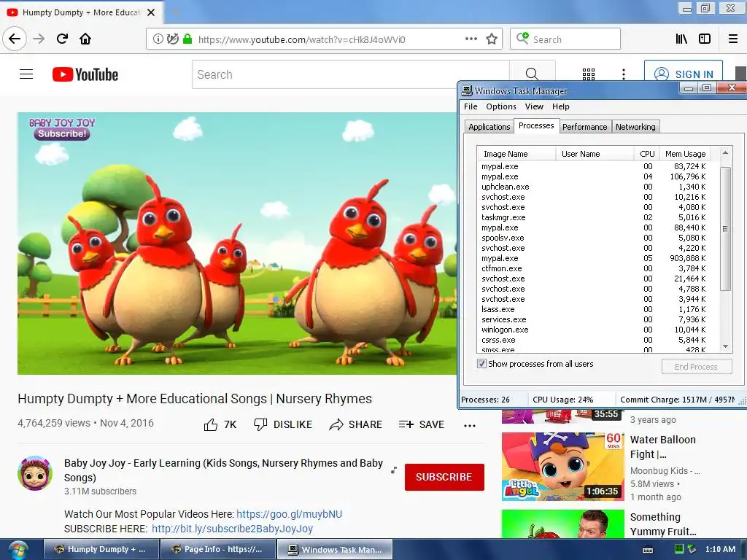This screenshot has width=747, height=560.
Task: Sort processes by Image Name column
Action: click(516, 154)
